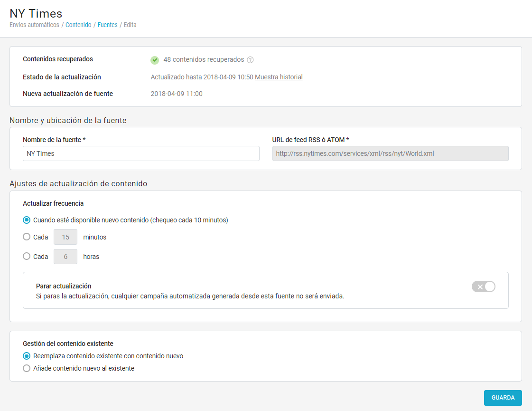Choose Añade contenido nuevo al existente
Screen dimensions: 532x411
click(27, 368)
